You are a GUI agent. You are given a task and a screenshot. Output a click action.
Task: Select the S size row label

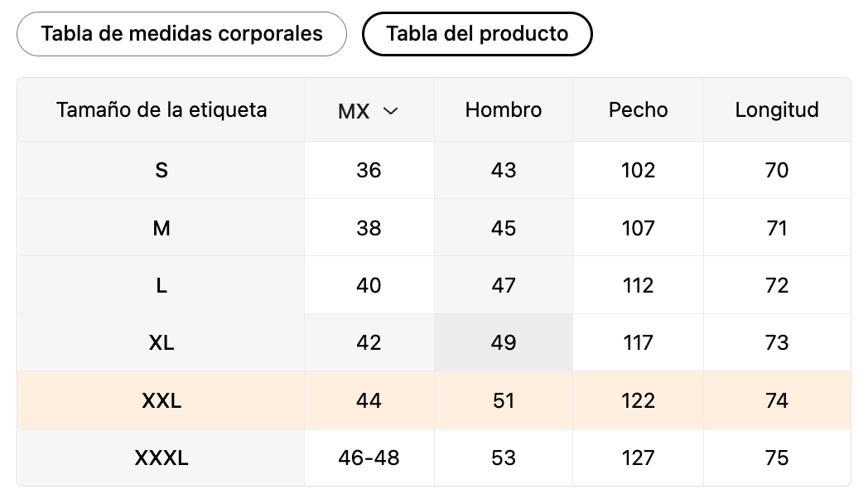click(162, 171)
